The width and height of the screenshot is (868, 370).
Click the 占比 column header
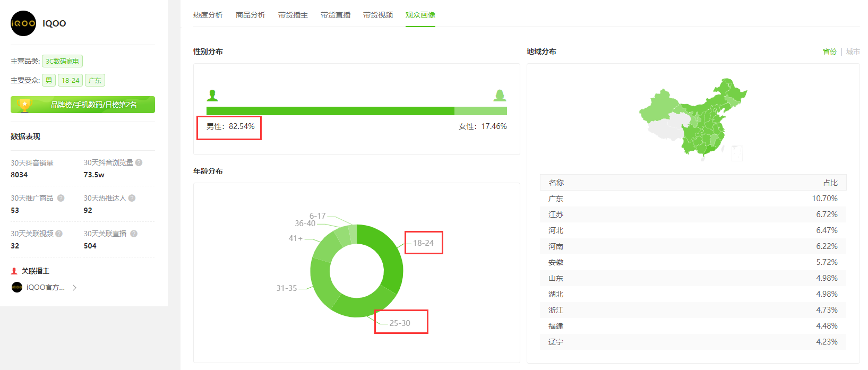click(830, 183)
